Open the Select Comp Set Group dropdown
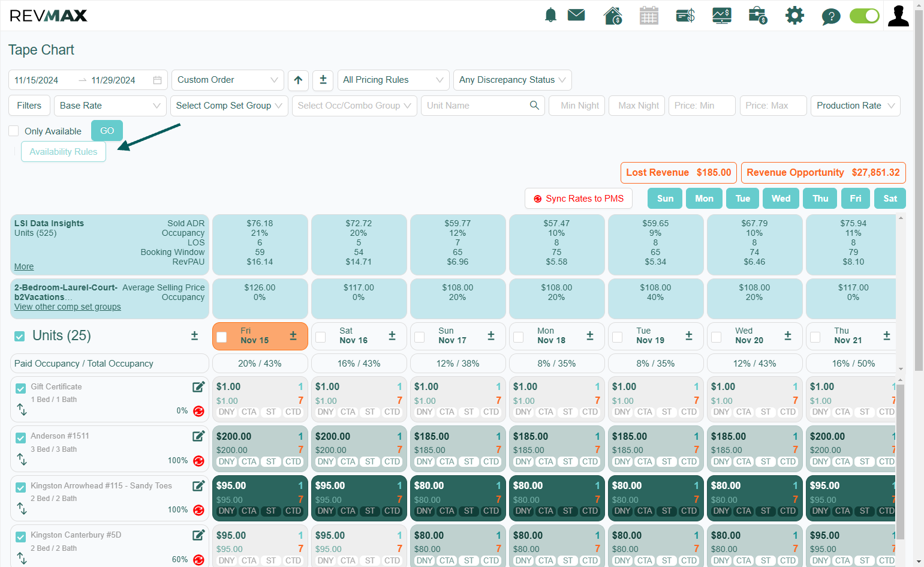 click(x=229, y=106)
